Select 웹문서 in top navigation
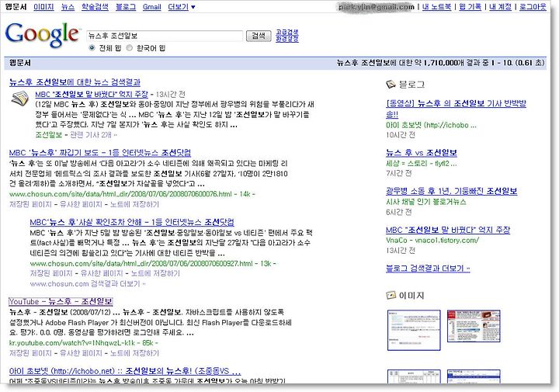 click(16, 7)
